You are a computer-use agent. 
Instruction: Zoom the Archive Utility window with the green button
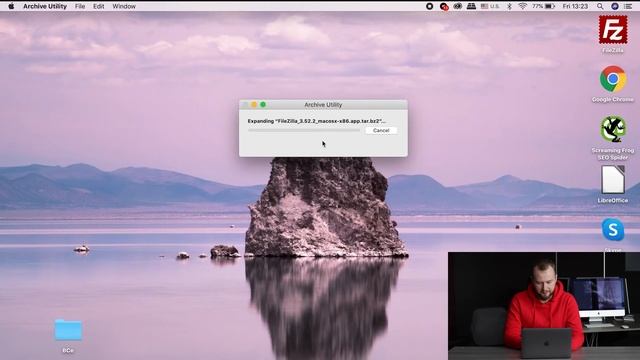click(263, 104)
